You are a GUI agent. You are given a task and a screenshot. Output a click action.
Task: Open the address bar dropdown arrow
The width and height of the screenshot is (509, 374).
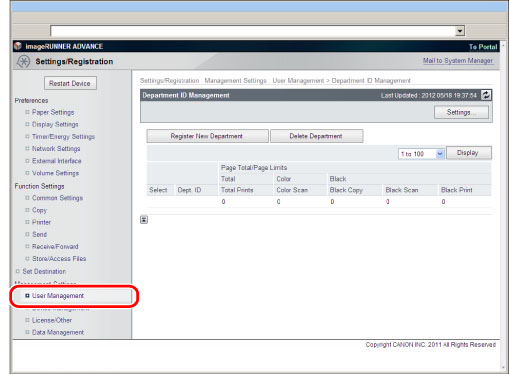pos(460,31)
